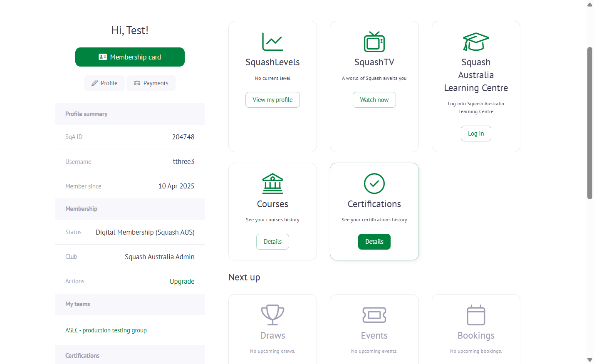Click the Draws trophy icon
The width and height of the screenshot is (594, 364).
(x=272, y=315)
